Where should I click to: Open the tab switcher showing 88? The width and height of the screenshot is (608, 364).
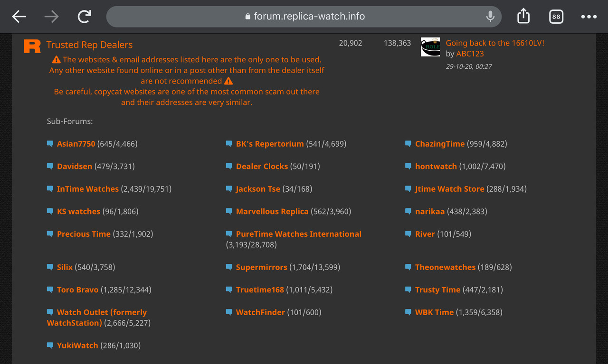click(x=556, y=17)
